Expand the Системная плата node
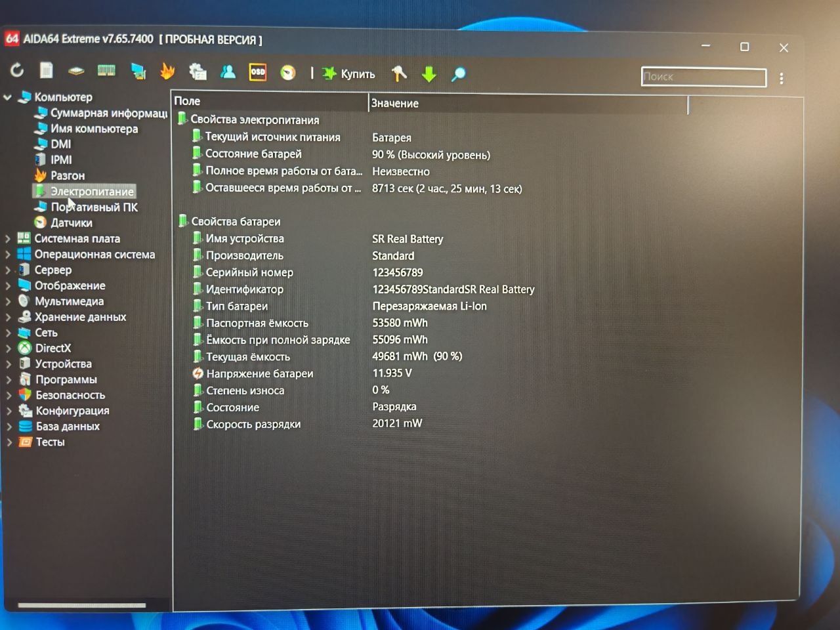840x630 pixels. (x=9, y=239)
